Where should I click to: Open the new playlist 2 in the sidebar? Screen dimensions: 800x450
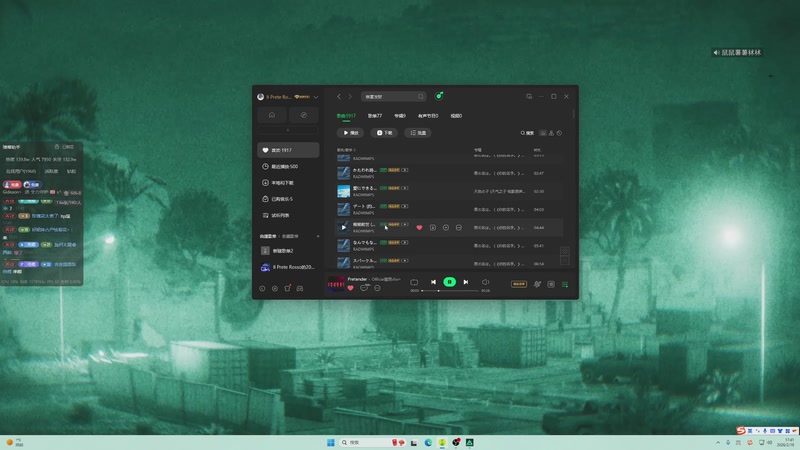pos(288,251)
